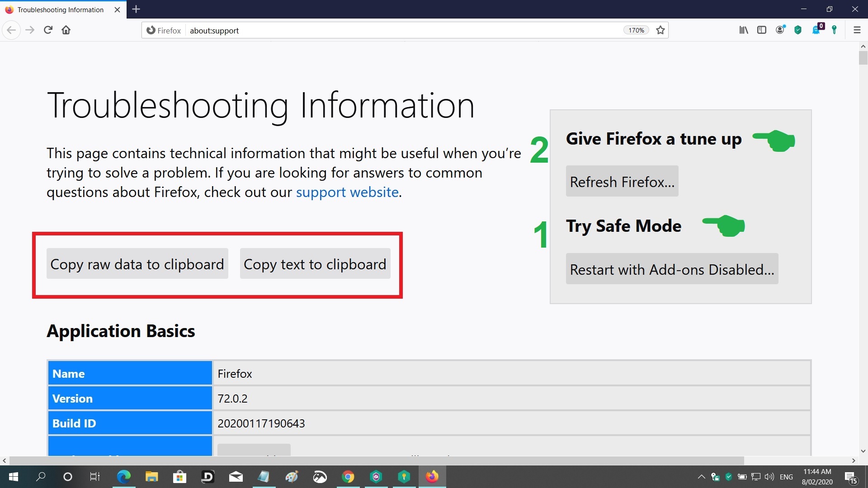
Task: Open the Firefox hamburger menu
Action: (857, 30)
